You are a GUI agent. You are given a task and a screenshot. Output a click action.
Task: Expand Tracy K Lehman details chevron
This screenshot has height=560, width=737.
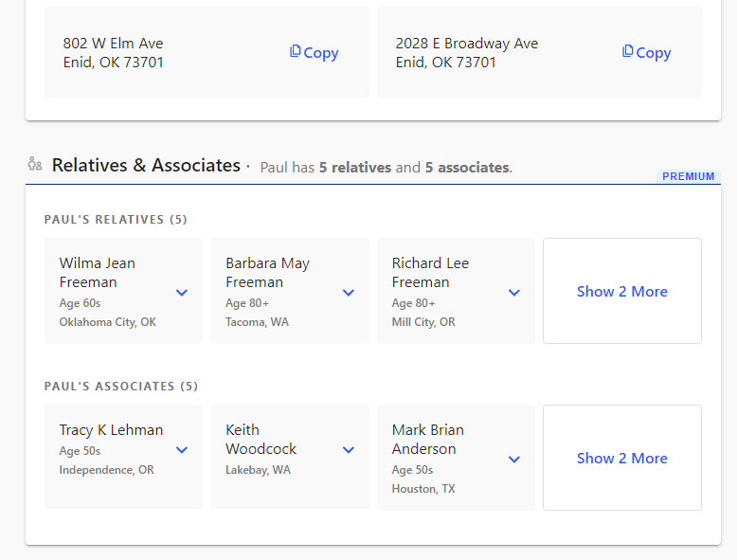pyautogui.click(x=182, y=450)
